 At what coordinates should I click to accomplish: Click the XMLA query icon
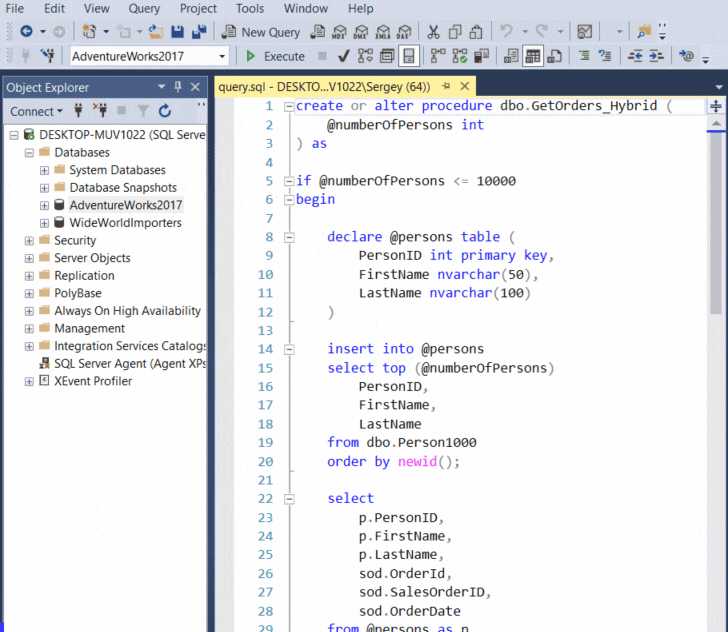click(x=383, y=32)
